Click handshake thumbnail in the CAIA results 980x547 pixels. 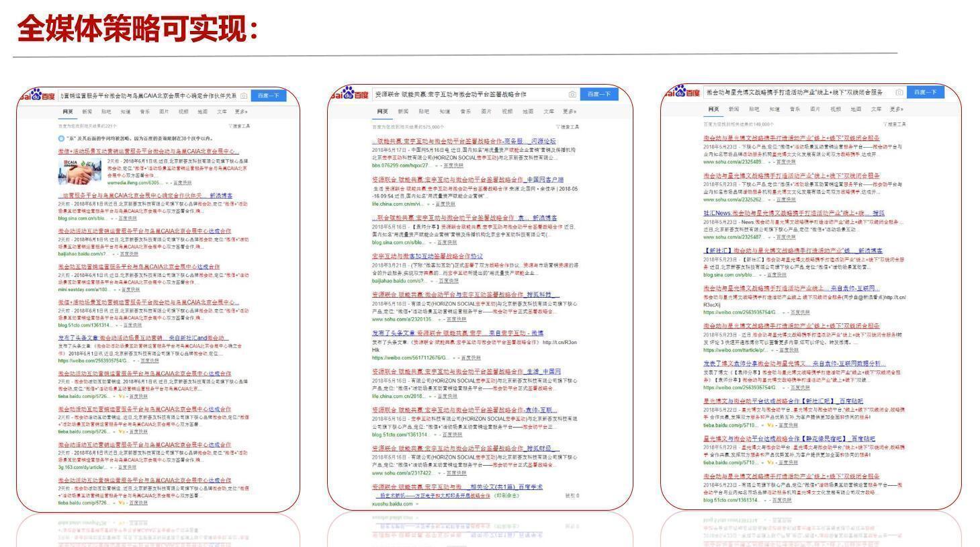point(81,171)
